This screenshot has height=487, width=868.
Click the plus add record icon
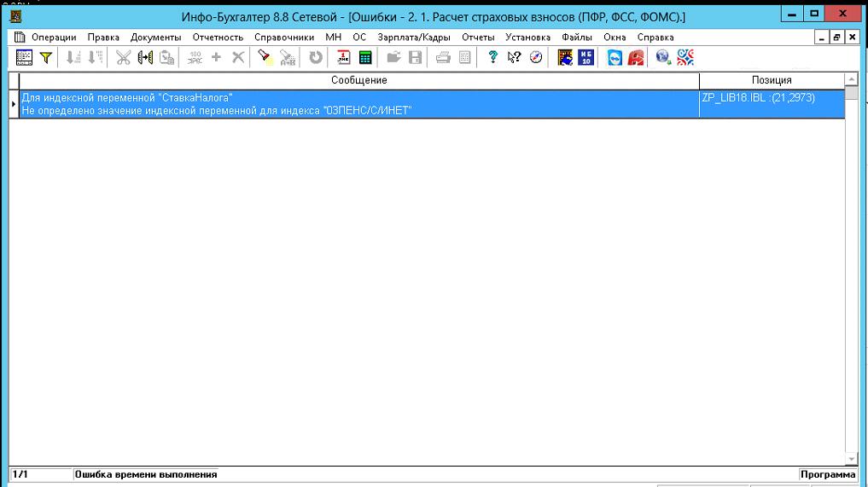(x=217, y=57)
